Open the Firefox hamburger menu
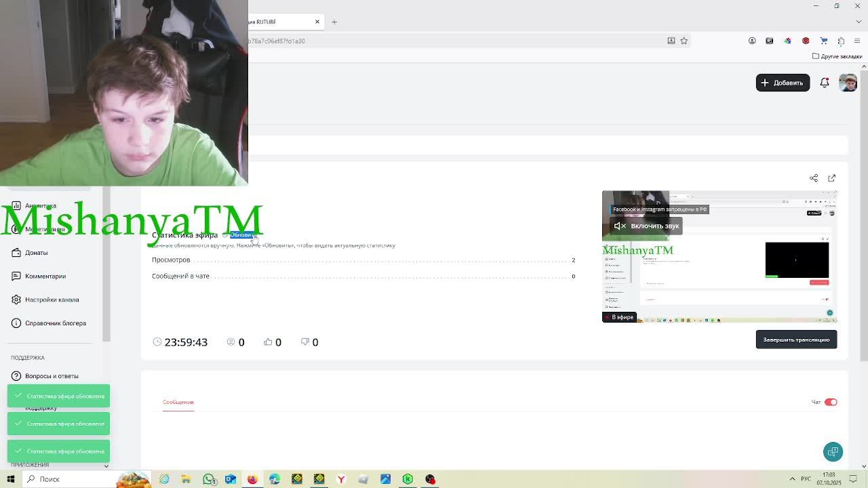 (859, 41)
